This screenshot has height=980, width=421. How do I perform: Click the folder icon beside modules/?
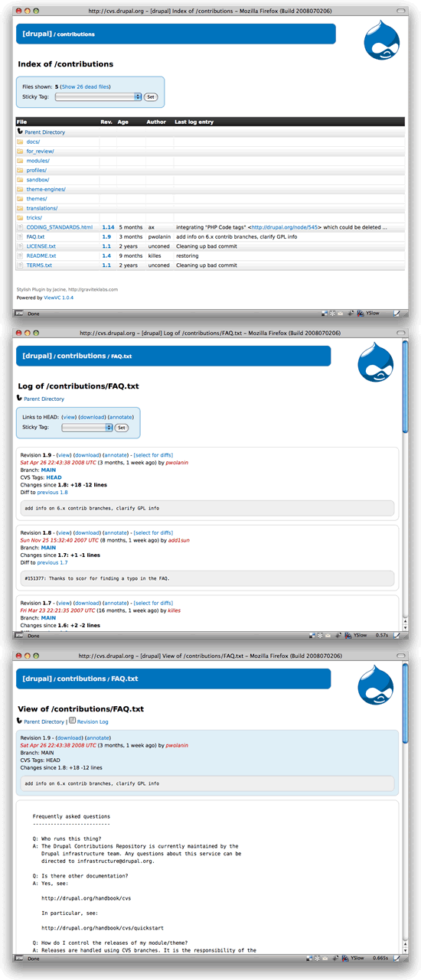21,161
